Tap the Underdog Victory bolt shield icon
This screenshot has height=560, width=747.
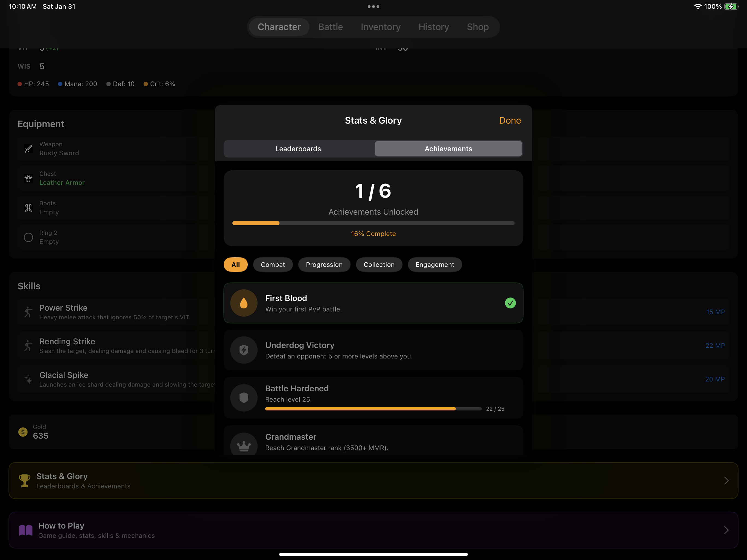[243, 350]
